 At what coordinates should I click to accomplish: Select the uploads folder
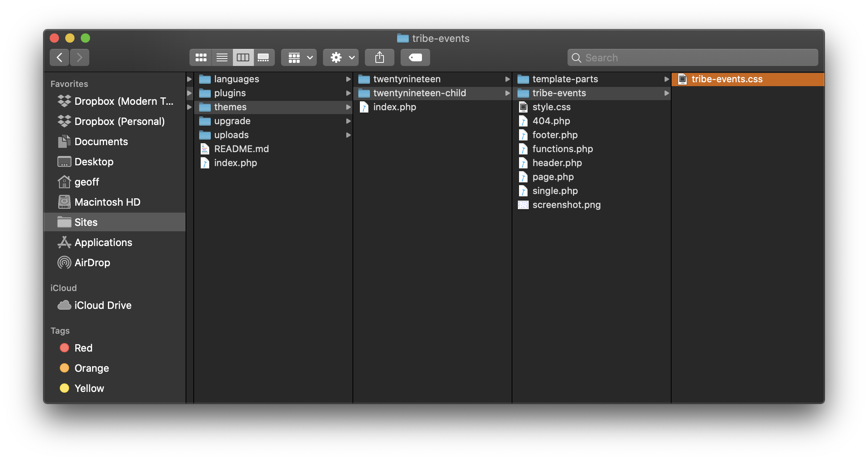coord(273,135)
